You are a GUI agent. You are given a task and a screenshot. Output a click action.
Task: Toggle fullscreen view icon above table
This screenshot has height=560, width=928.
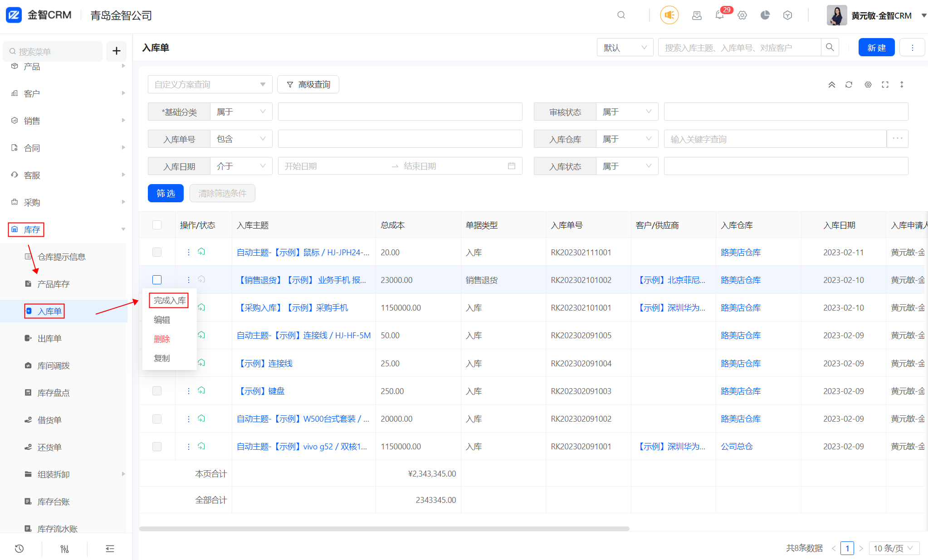885,84
